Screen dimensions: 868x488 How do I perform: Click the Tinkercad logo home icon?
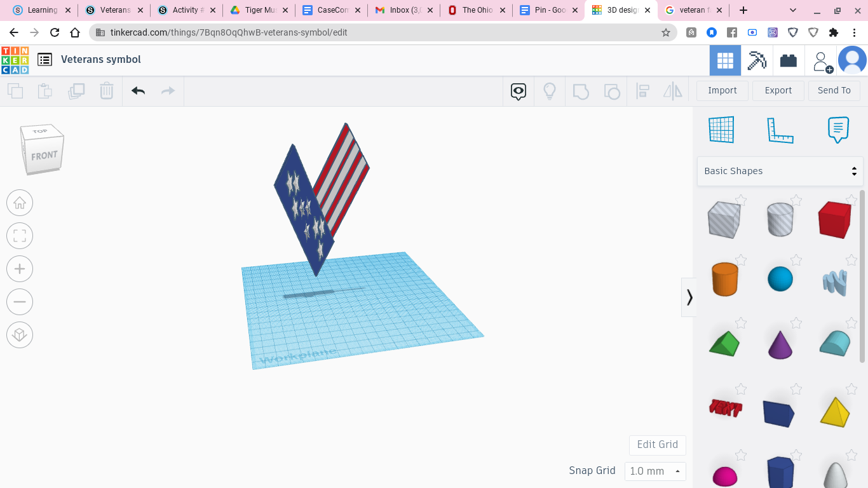[15, 60]
